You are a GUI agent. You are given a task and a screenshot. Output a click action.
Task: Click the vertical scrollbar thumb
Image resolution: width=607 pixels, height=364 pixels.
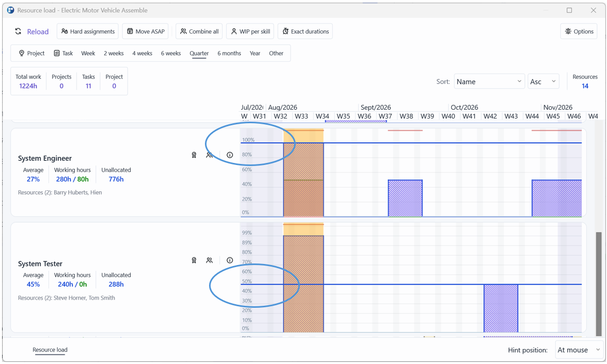pyautogui.click(x=599, y=284)
